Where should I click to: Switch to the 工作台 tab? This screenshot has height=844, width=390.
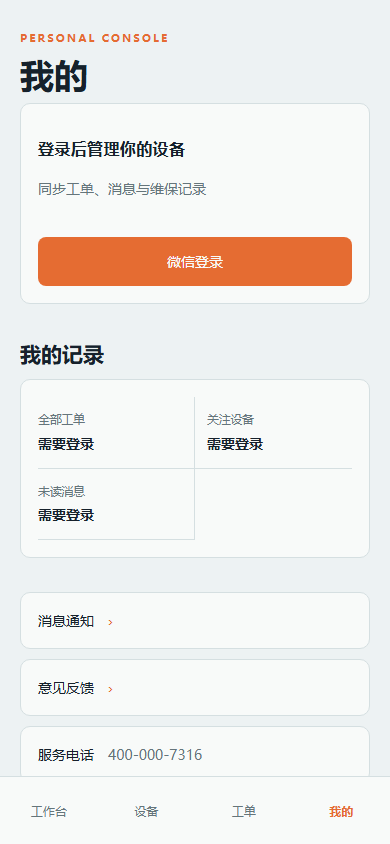click(x=49, y=812)
